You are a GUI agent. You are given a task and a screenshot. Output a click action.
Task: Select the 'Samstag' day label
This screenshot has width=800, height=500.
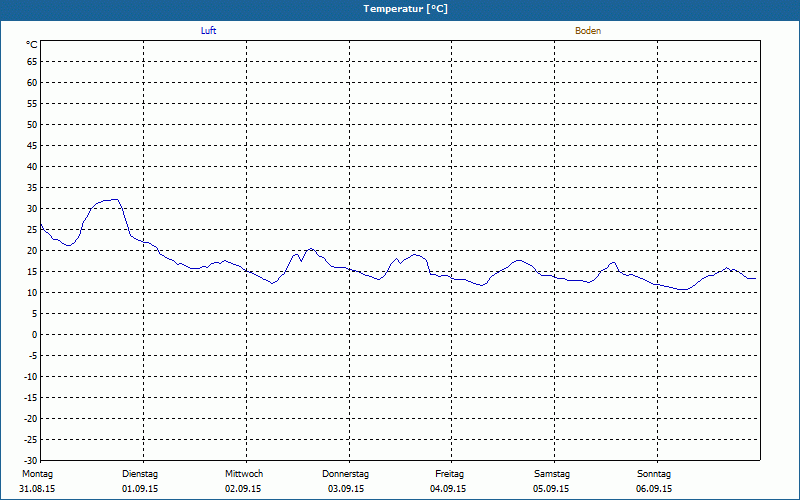[552, 474]
